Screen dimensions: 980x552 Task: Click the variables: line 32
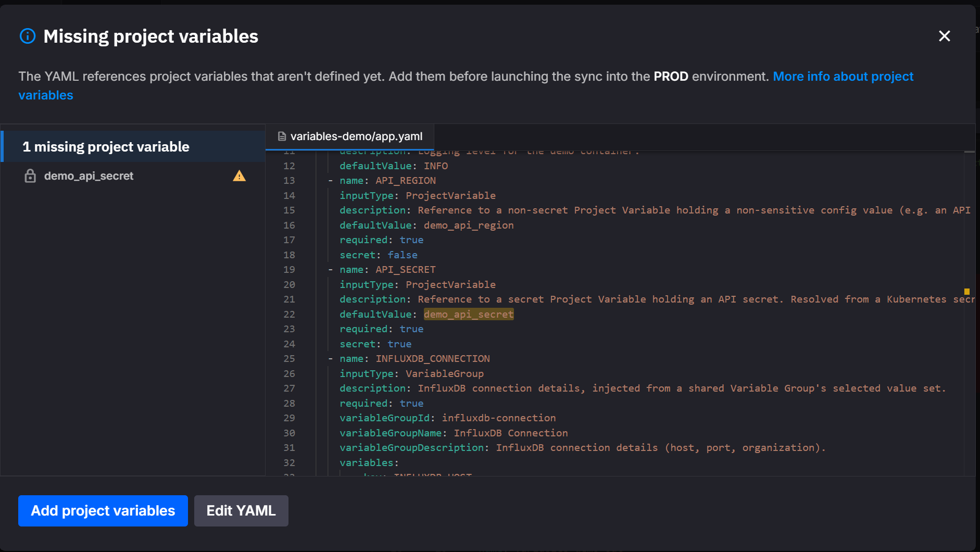(369, 462)
